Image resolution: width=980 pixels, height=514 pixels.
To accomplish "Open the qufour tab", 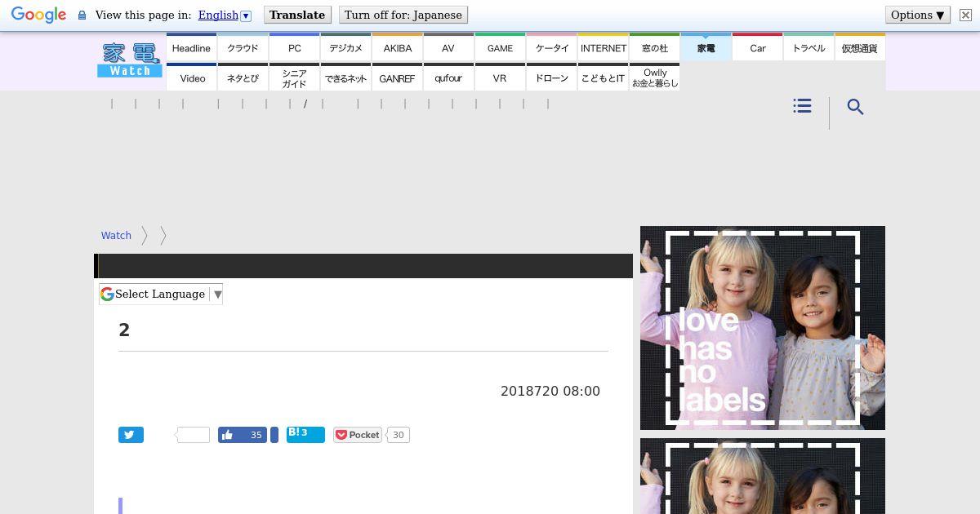I will pos(448,78).
